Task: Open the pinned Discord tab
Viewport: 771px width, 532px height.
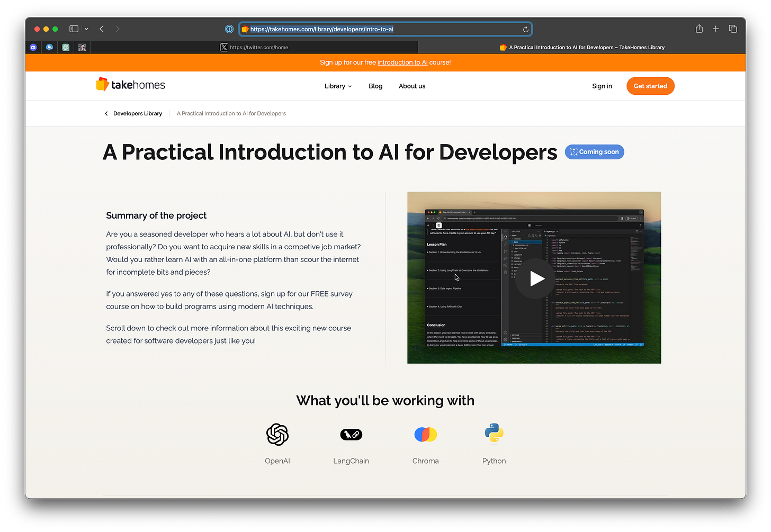Action: point(33,47)
